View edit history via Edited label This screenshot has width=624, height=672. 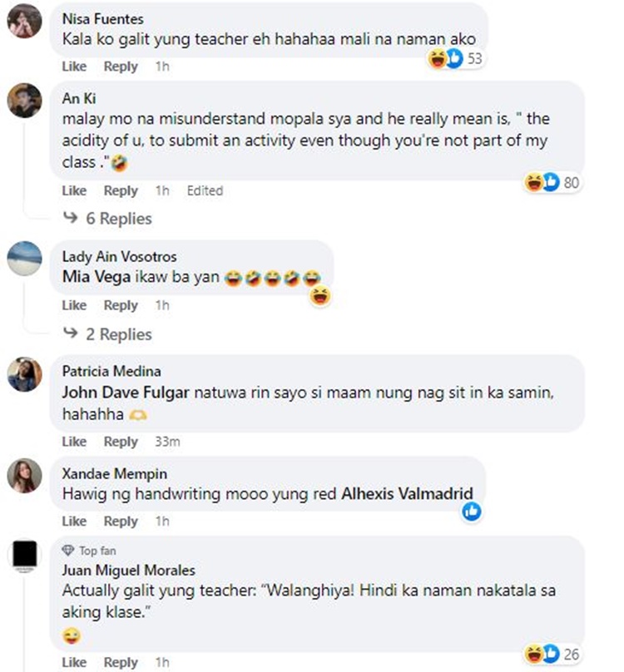coord(205,190)
